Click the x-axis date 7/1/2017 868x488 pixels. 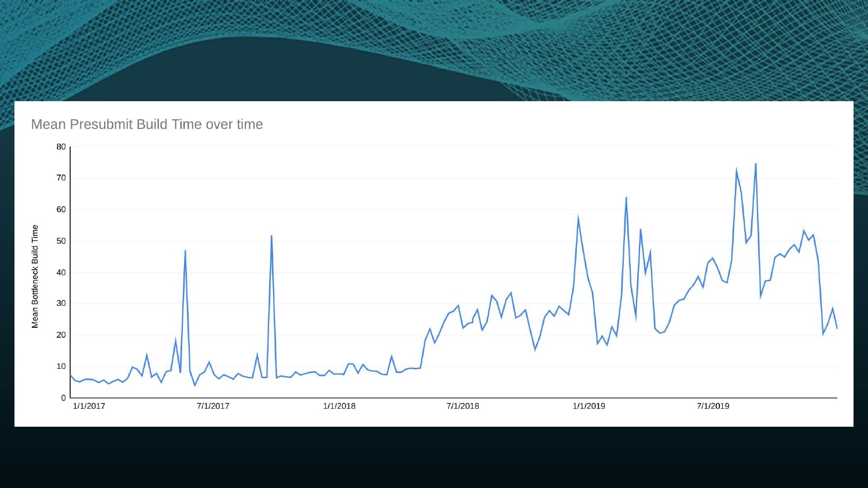tap(213, 406)
